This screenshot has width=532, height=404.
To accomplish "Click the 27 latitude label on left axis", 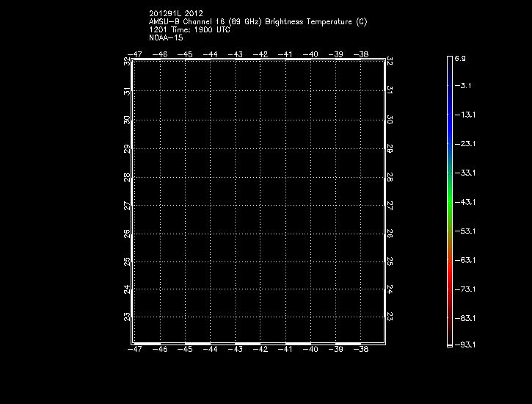I will click(x=127, y=204).
